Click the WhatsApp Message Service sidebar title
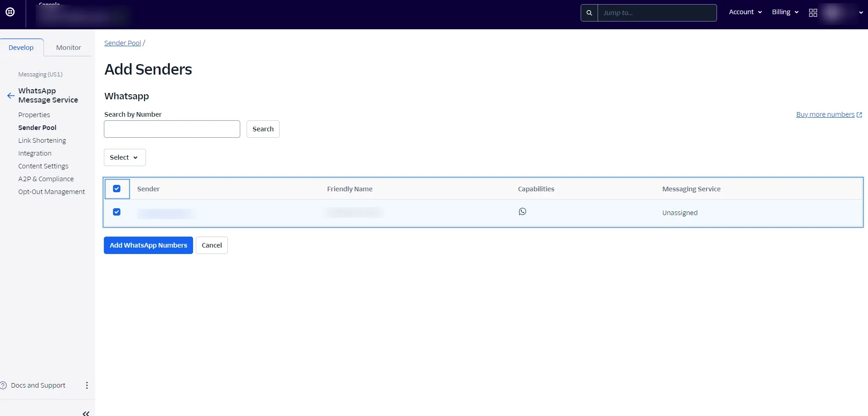The image size is (868, 416). (x=48, y=95)
